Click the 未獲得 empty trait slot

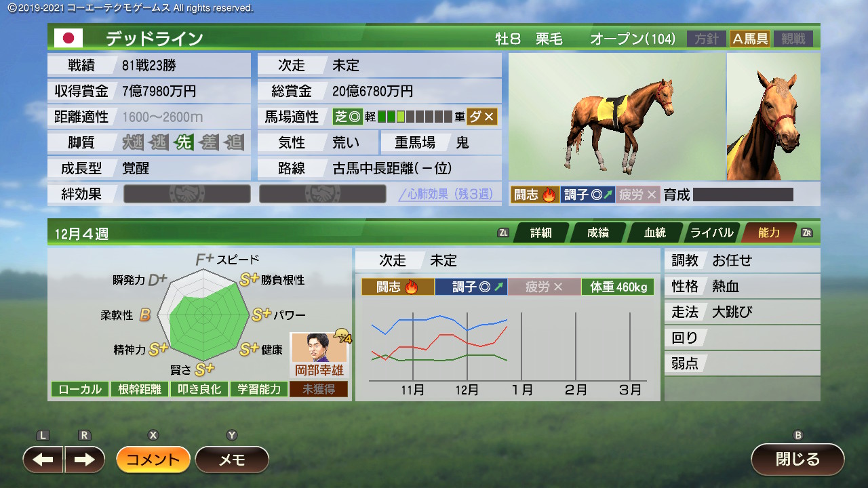click(x=318, y=389)
